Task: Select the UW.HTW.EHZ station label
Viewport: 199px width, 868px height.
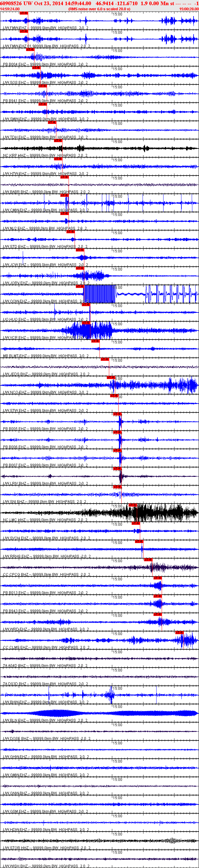Action: pyautogui.click(x=46, y=173)
